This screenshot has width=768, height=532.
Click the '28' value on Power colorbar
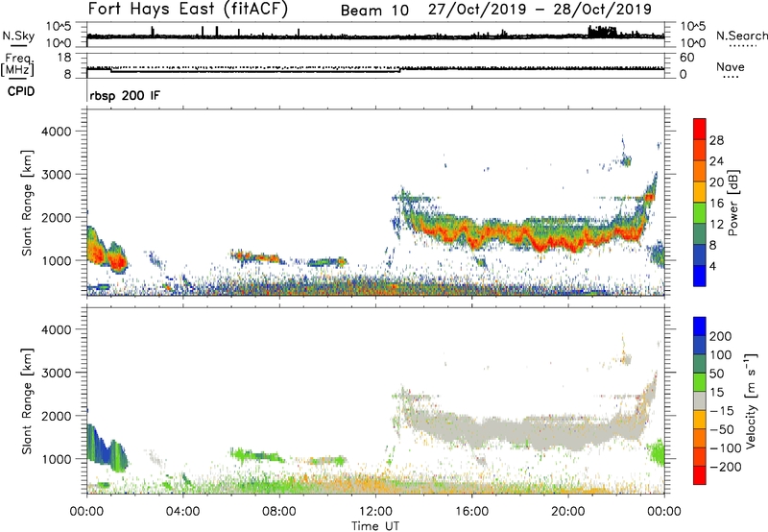[716, 140]
